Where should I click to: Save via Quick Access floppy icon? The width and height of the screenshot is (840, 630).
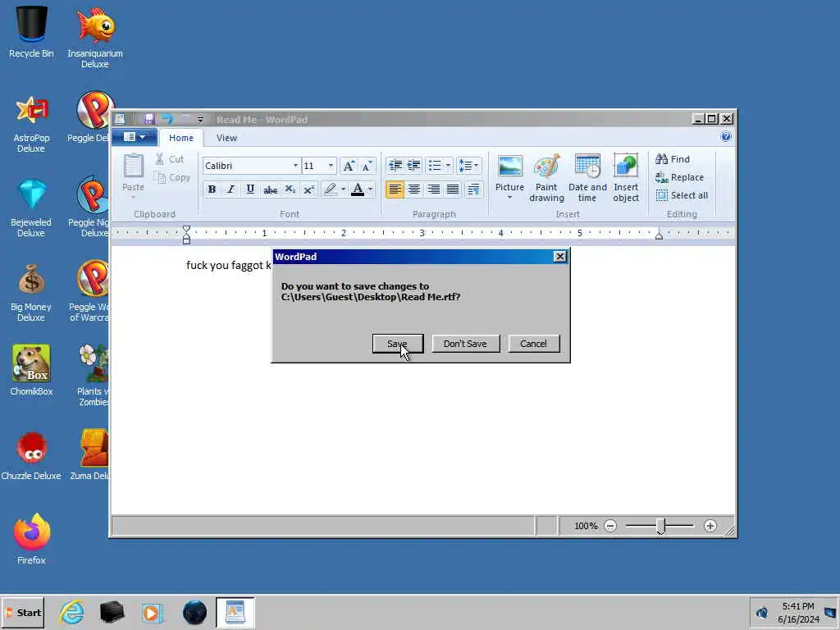149,119
